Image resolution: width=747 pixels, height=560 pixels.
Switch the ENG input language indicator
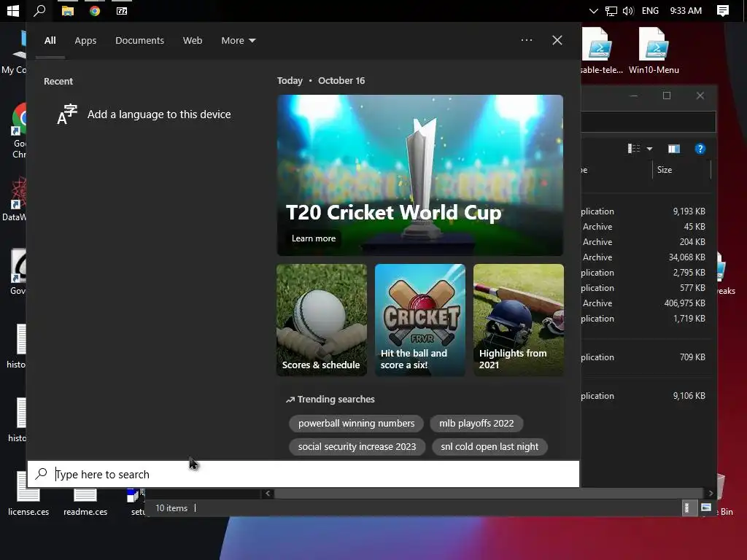650,10
